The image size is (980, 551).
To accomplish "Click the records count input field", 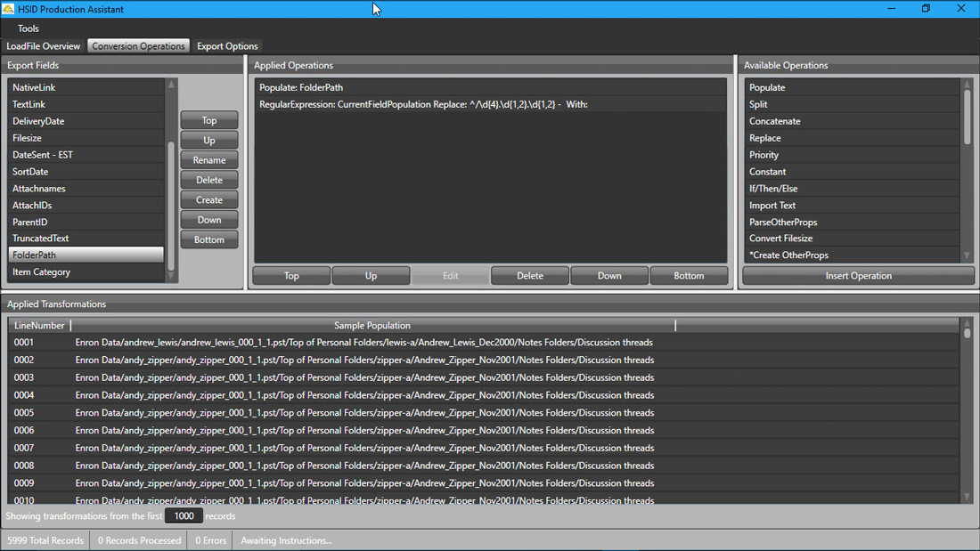I will pos(184,516).
